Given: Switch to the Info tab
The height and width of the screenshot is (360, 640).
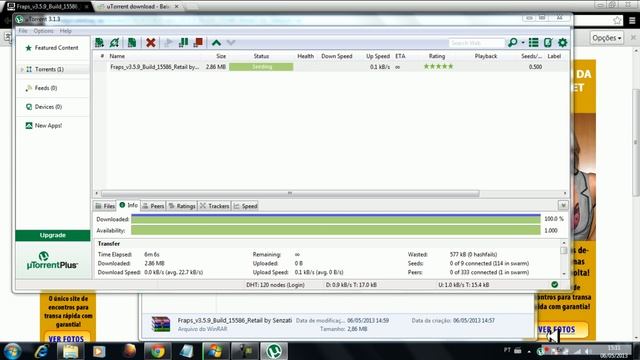Looking at the screenshot, I should coord(129,205).
